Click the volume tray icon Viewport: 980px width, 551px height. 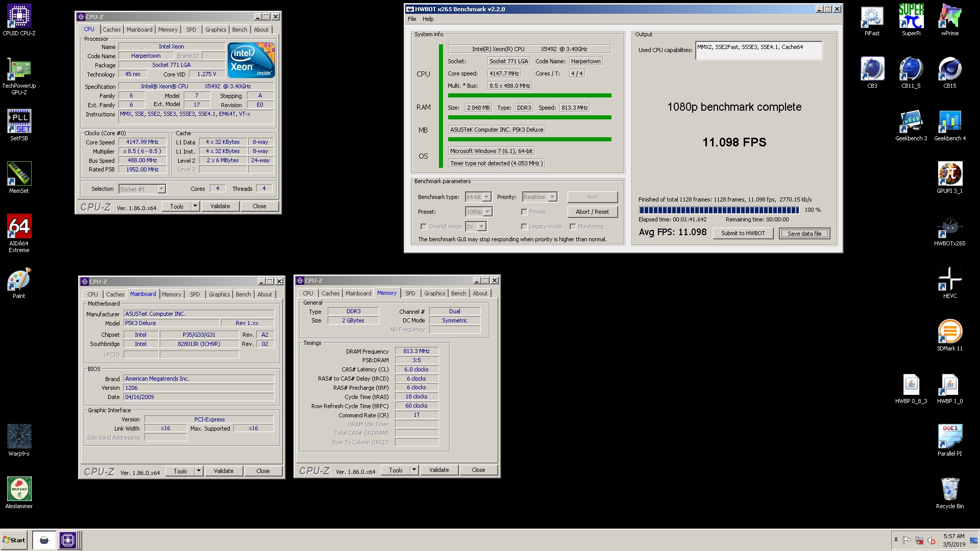click(x=931, y=540)
